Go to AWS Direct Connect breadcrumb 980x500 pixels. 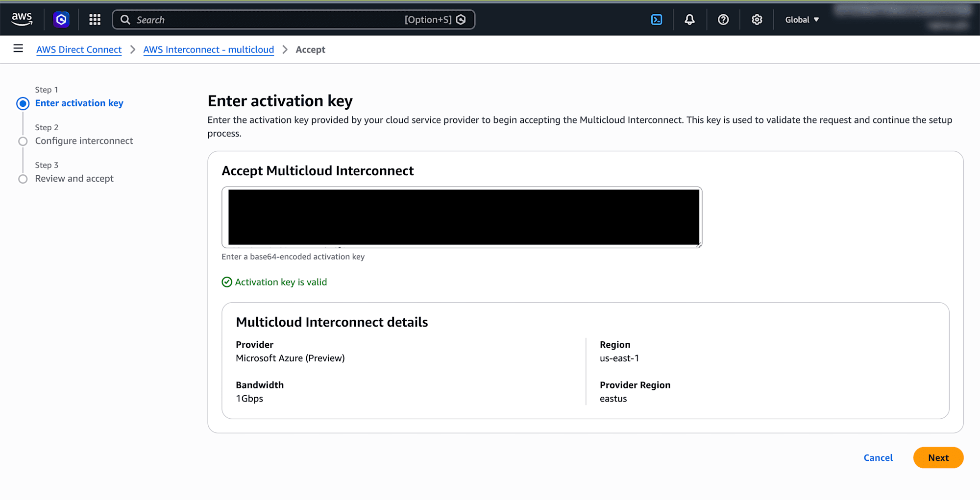click(79, 49)
